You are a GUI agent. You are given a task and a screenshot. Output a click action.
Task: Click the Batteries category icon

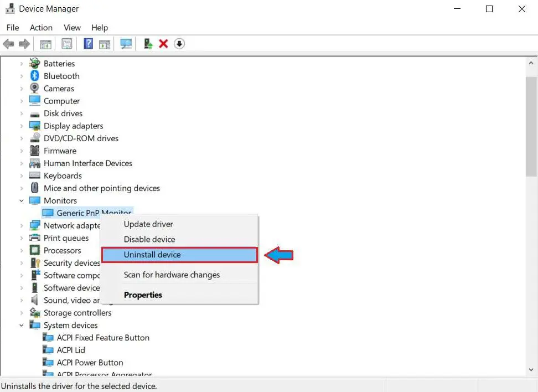click(x=35, y=64)
